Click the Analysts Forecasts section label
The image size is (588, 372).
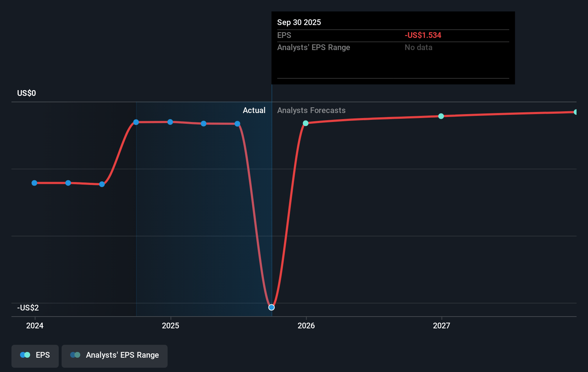click(x=311, y=111)
